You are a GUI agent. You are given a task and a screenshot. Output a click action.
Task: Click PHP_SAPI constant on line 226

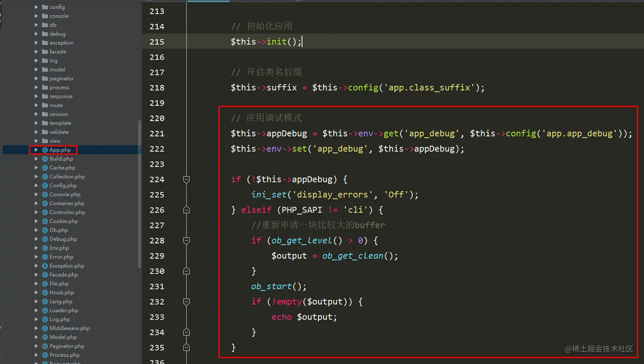(x=302, y=210)
